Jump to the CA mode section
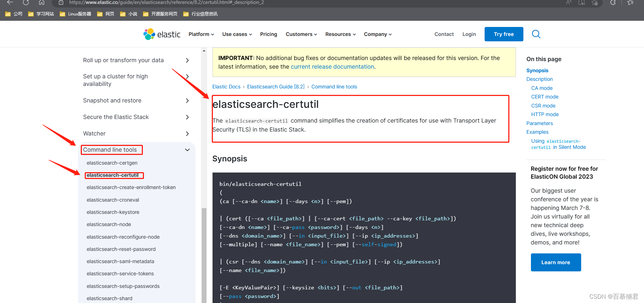This screenshot has height=303, width=644. point(542,88)
